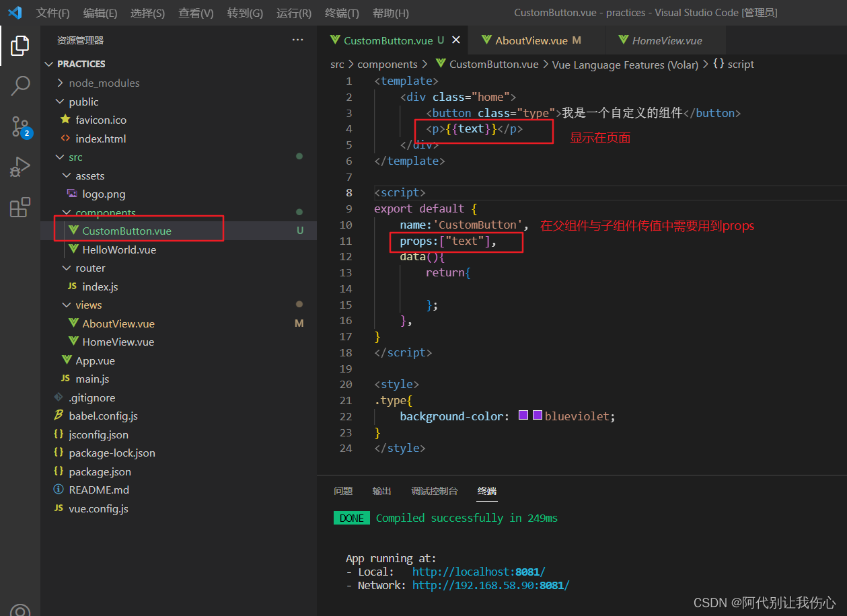Click the components breadcrumb segment

[388, 64]
